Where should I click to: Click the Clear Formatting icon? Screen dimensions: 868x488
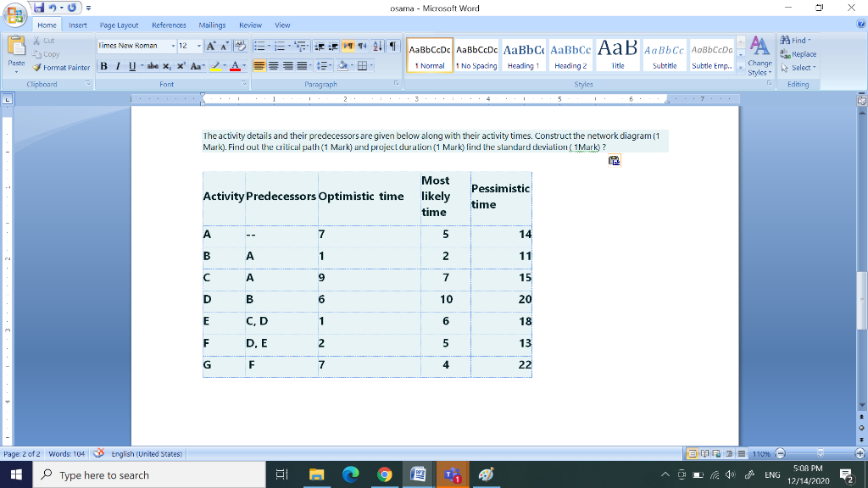pos(240,46)
